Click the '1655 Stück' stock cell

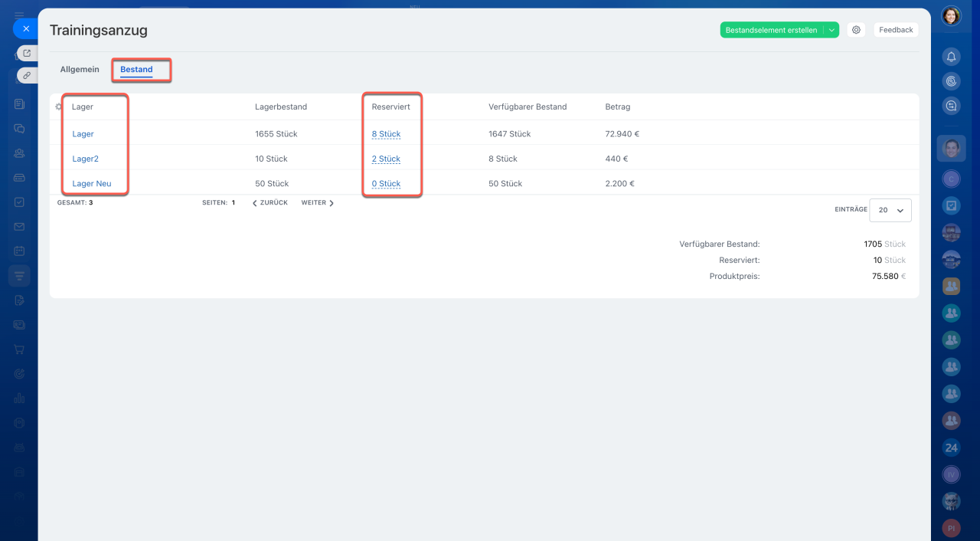(276, 134)
